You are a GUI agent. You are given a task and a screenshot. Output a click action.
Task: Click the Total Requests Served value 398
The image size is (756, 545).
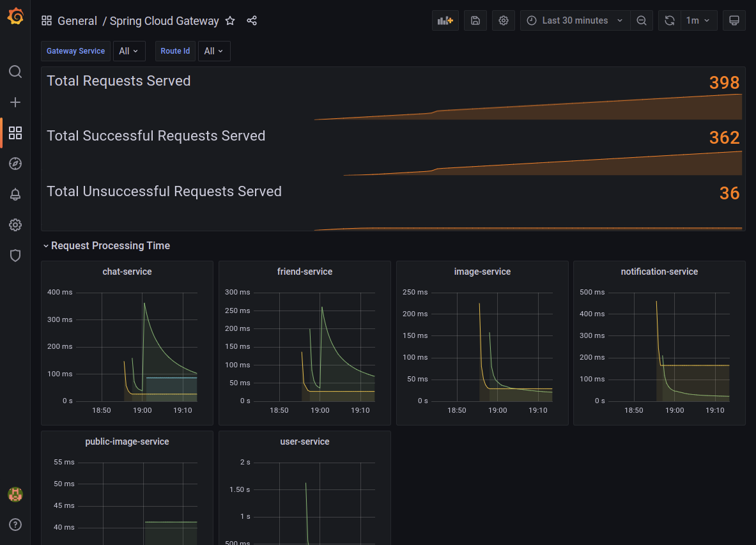coord(724,82)
